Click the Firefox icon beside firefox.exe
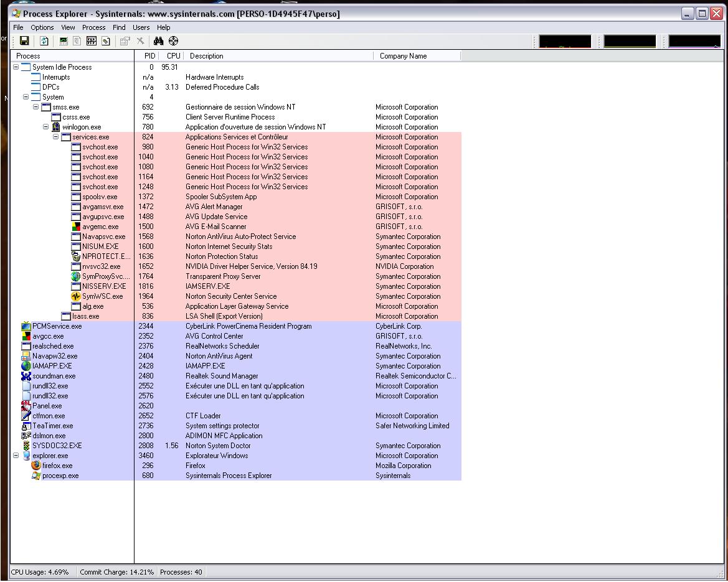 click(x=36, y=466)
